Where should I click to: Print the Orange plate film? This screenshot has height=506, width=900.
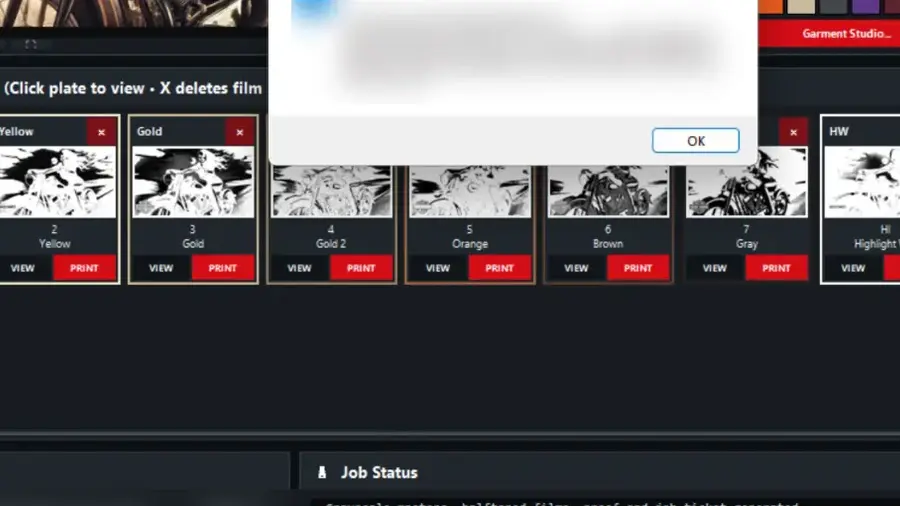499,268
